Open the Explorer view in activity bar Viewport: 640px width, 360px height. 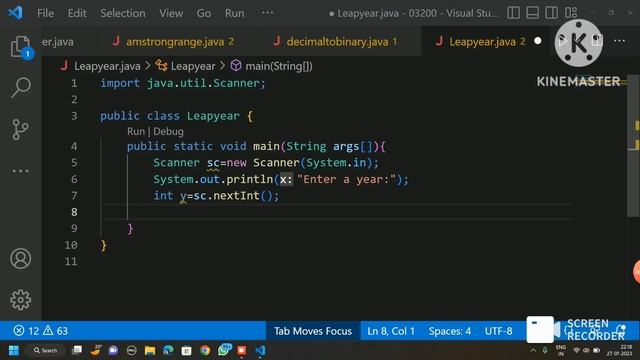[x=20, y=47]
